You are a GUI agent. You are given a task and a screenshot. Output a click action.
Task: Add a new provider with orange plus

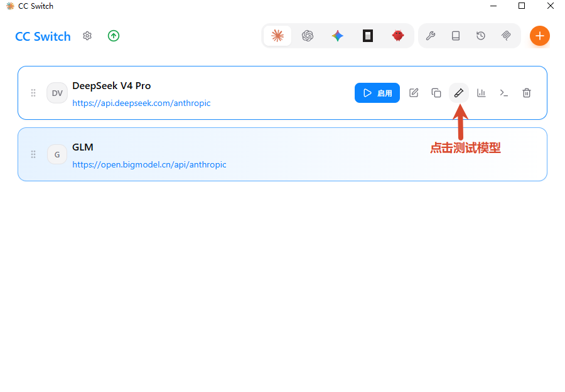pos(539,36)
